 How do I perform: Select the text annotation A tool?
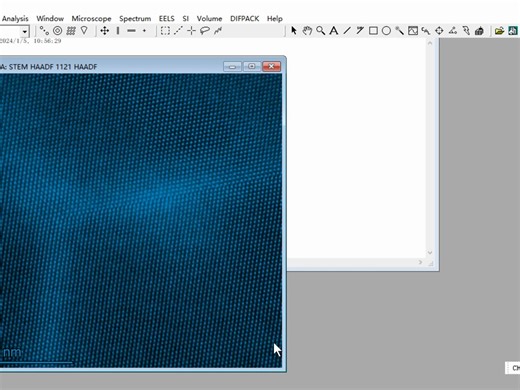pos(333,31)
